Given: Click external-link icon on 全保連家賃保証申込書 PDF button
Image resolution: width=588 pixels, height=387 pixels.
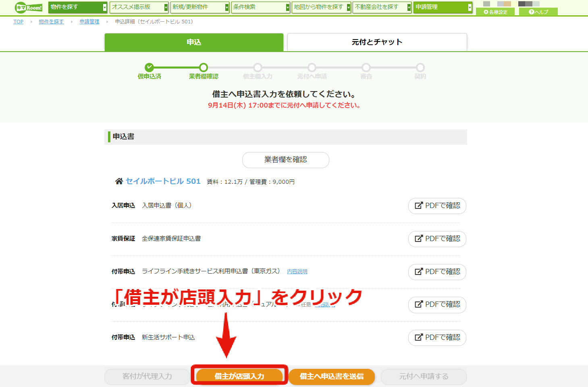Looking at the screenshot, I should (419, 239).
